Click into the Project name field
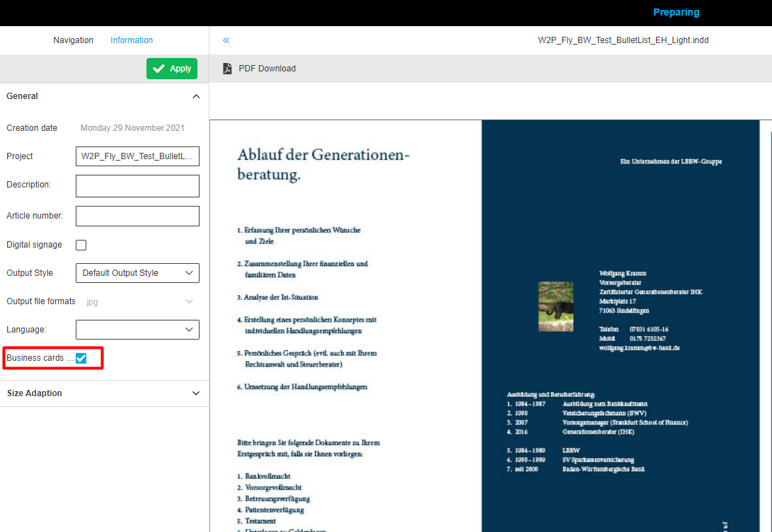The height and width of the screenshot is (532, 772). (x=137, y=156)
